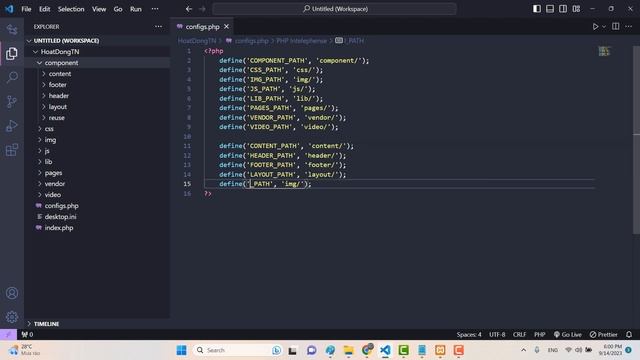The width and height of the screenshot is (640, 360).
Task: Open the additional menus ellipsis in menu bar
Action: click(x=155, y=9)
